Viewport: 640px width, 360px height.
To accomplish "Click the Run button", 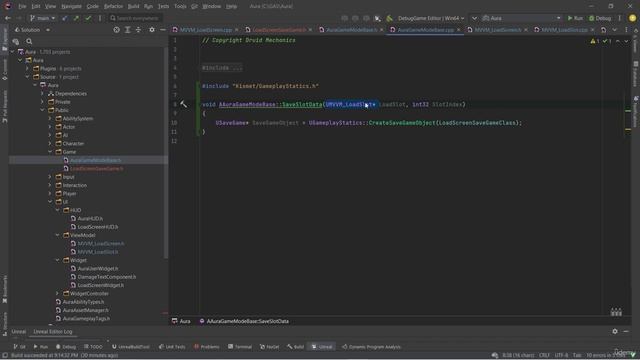I will coord(575,18).
